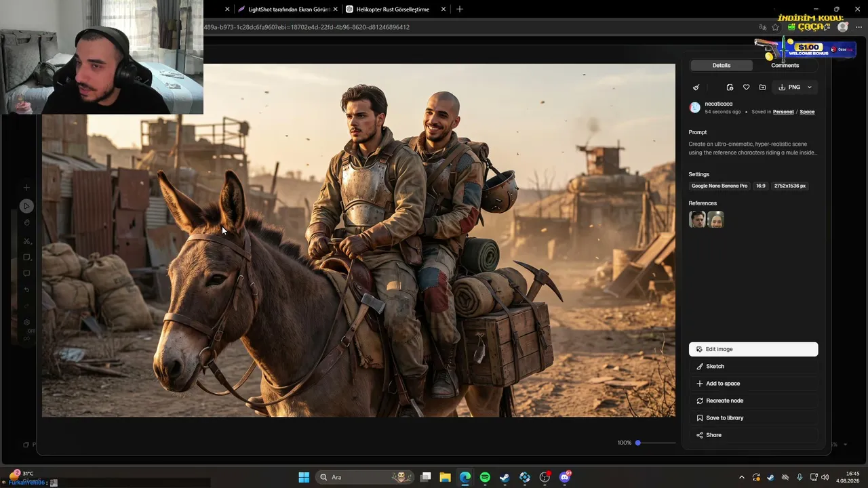Screen dimensions: 868x488
Task: Select the comment bubble tool
Action: point(26,274)
